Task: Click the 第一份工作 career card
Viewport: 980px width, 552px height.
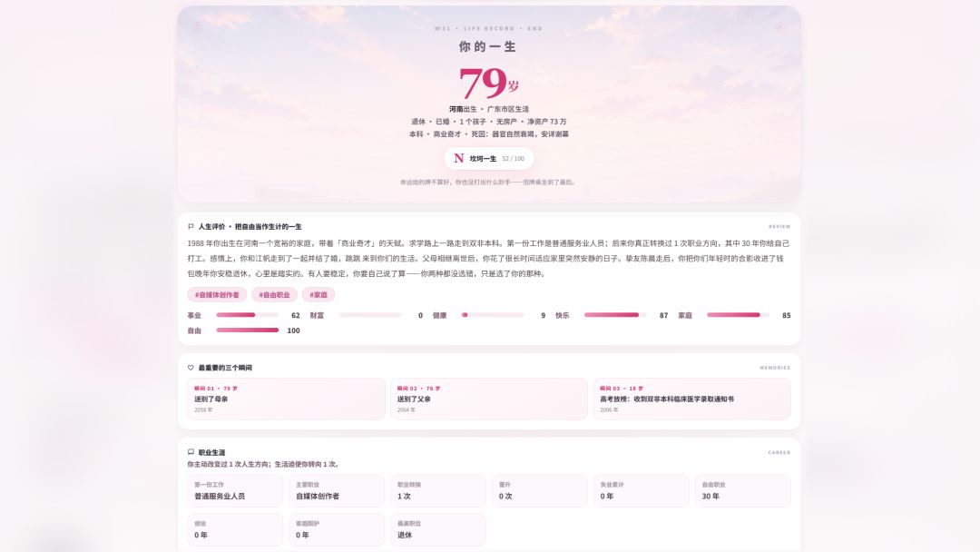Action: [235, 490]
